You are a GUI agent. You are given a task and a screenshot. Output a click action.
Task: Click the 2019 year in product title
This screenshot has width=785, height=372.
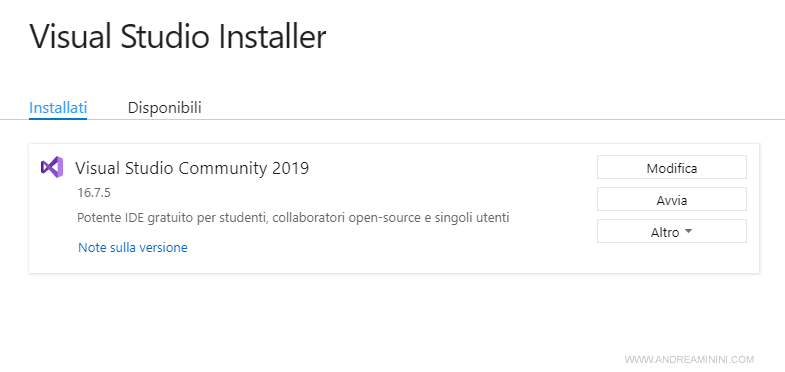pyautogui.click(x=291, y=168)
